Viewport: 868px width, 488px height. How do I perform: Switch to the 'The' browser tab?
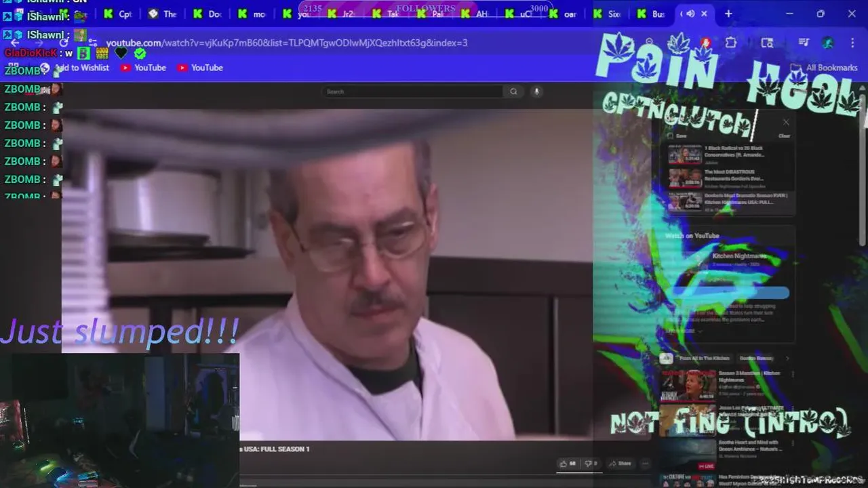pos(163,14)
